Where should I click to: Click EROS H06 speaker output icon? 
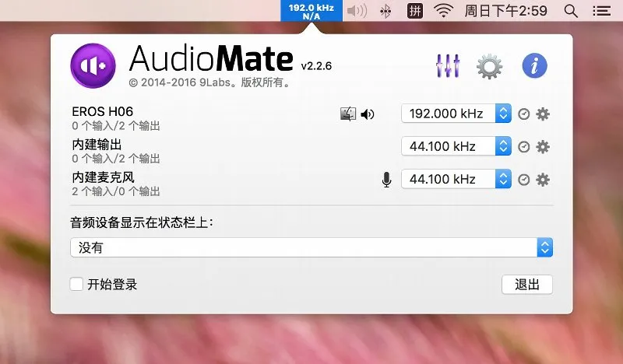(368, 114)
